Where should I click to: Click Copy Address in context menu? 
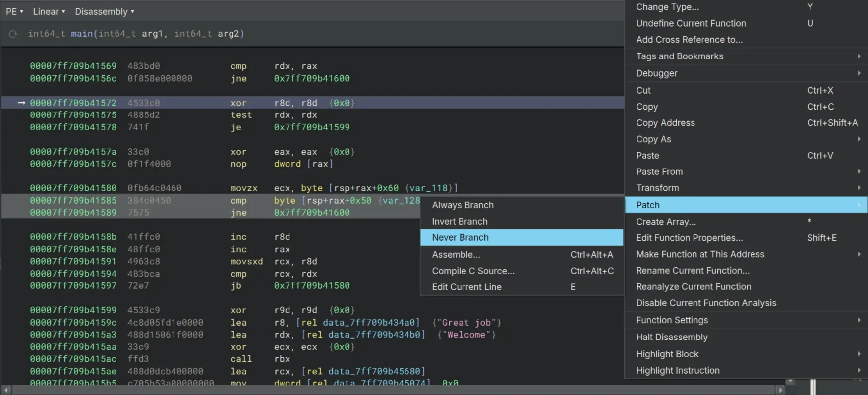point(665,123)
